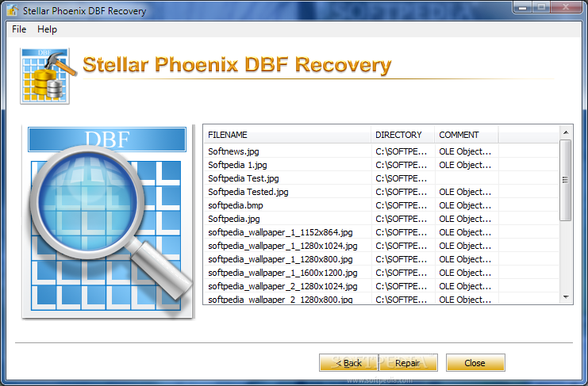Select the Softpedia.jpg row
588x386 pixels.
point(381,219)
